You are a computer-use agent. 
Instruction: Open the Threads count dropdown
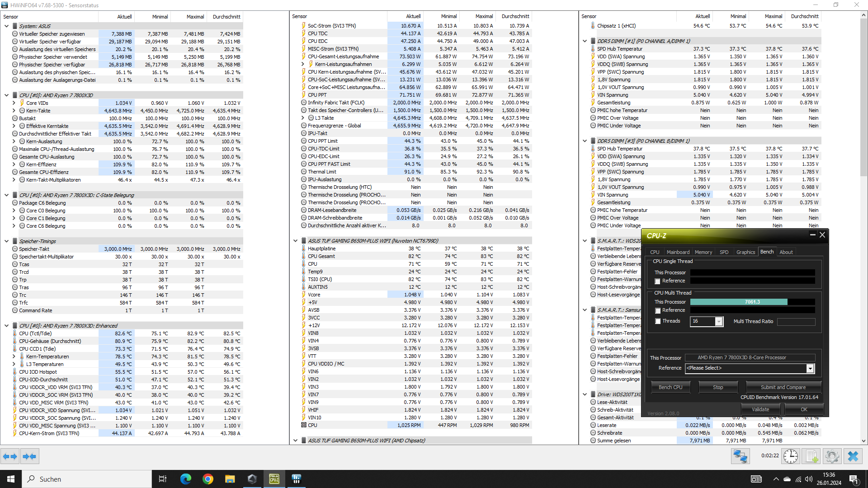pyautogui.click(x=718, y=322)
